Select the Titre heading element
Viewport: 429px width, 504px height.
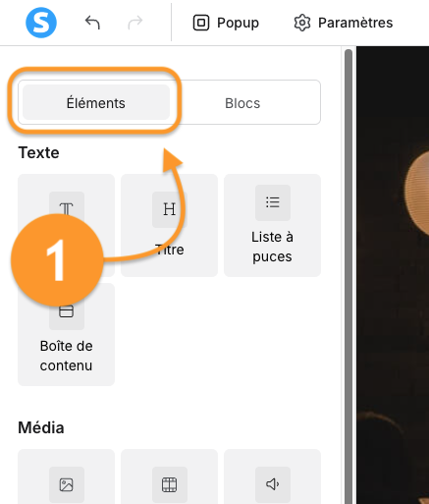coord(169,225)
